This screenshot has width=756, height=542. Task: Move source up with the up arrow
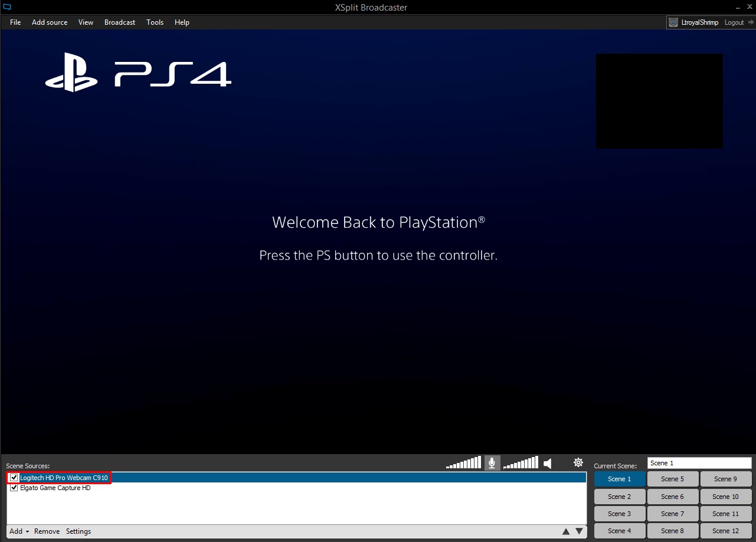pos(566,531)
